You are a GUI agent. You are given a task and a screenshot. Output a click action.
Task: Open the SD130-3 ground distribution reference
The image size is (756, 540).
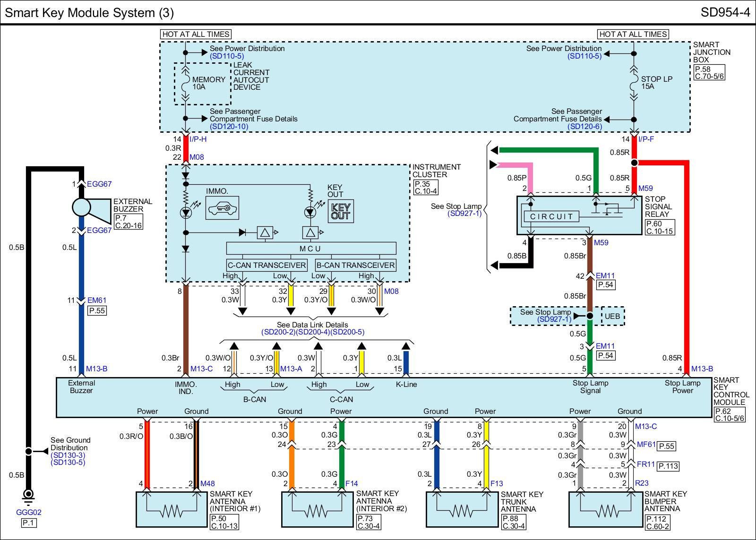pyautogui.click(x=68, y=455)
